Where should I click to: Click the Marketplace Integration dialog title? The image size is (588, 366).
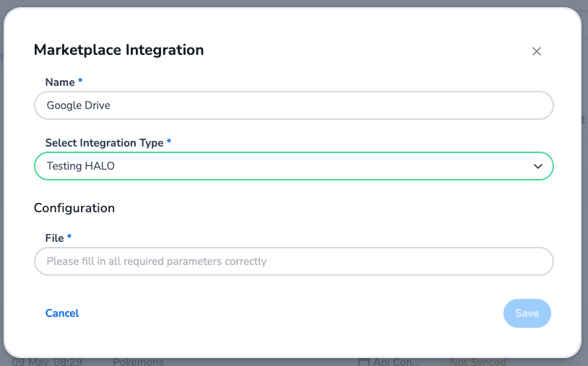(118, 50)
